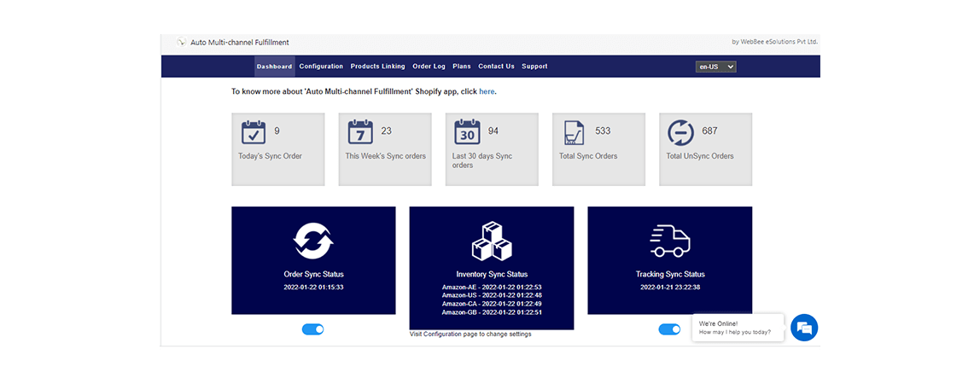The height and width of the screenshot is (384, 980).
Task: Click the Order Sync timestamp 2022-01-22 01:15:33
Action: [x=313, y=288]
